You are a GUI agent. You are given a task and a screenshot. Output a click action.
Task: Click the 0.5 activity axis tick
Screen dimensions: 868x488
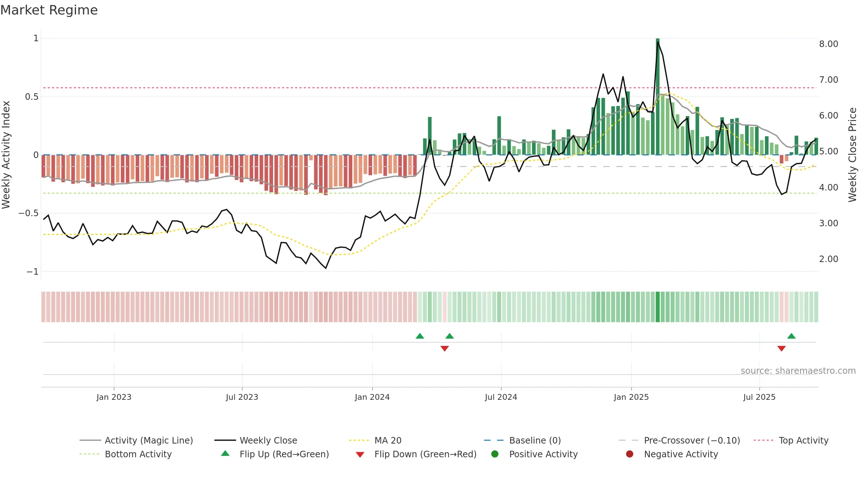(x=31, y=97)
